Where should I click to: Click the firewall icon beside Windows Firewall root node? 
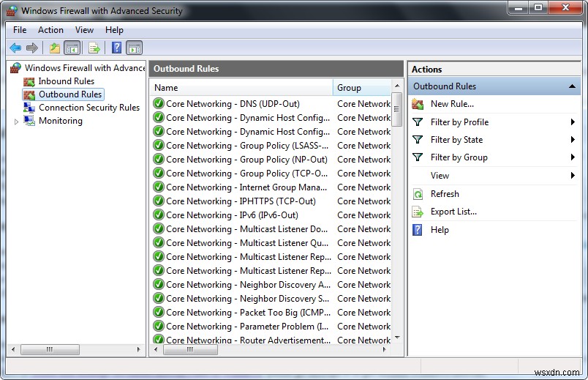(x=16, y=68)
